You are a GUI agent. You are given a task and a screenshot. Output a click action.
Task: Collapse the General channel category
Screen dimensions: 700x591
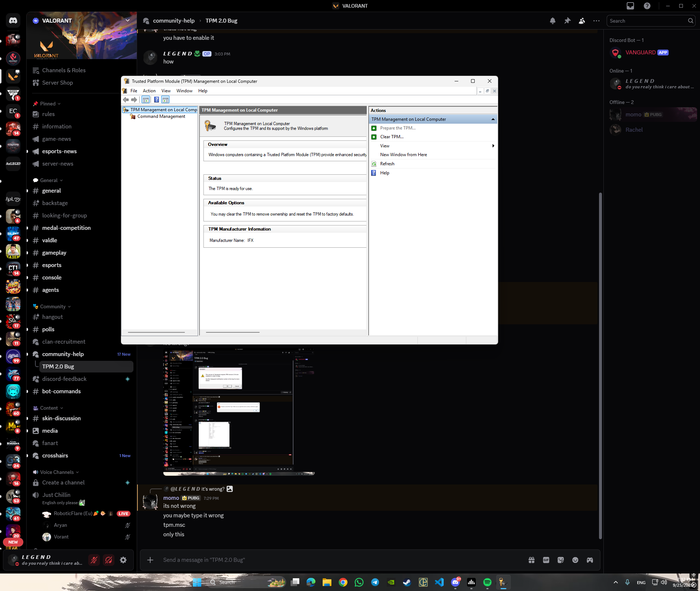tap(49, 180)
